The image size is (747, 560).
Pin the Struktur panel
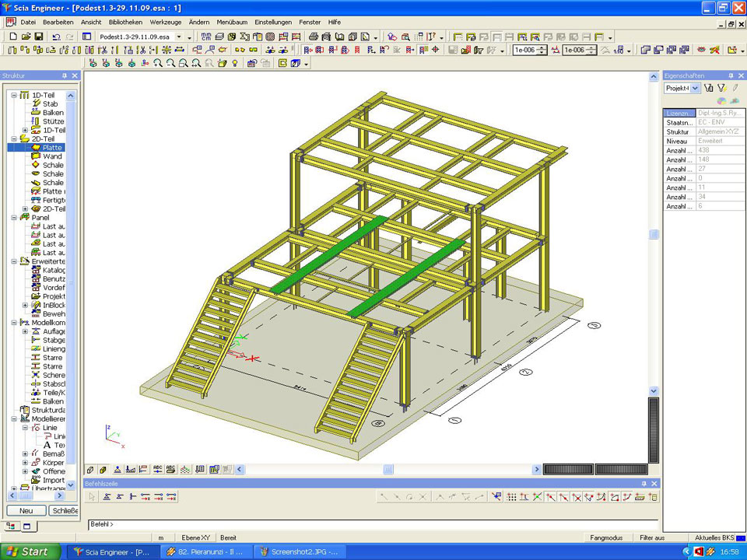[65, 75]
